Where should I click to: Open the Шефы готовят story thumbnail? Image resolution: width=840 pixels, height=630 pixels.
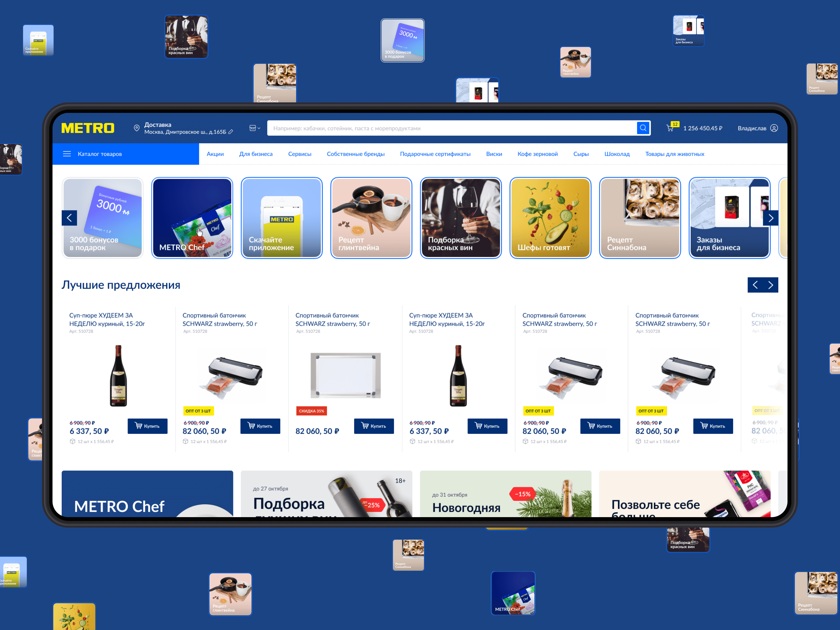pyautogui.click(x=550, y=218)
